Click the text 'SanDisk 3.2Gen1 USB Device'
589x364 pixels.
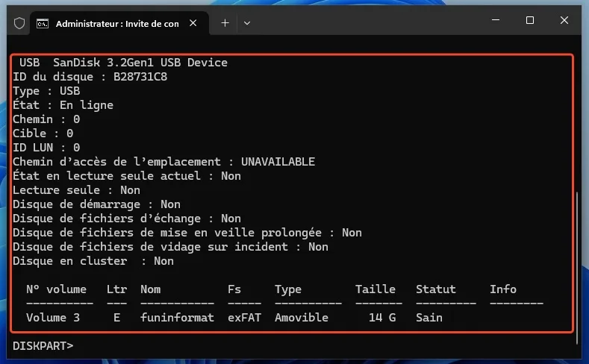click(140, 63)
